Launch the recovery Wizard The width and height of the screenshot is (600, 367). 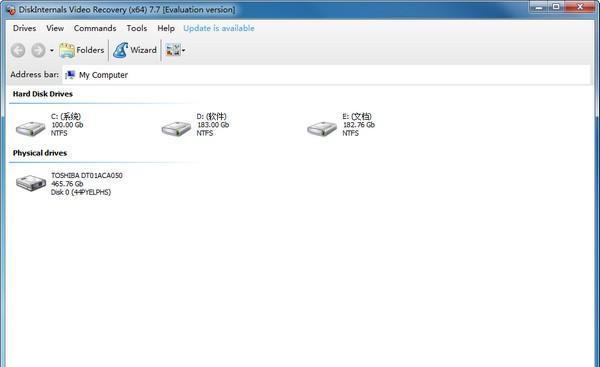[135, 50]
